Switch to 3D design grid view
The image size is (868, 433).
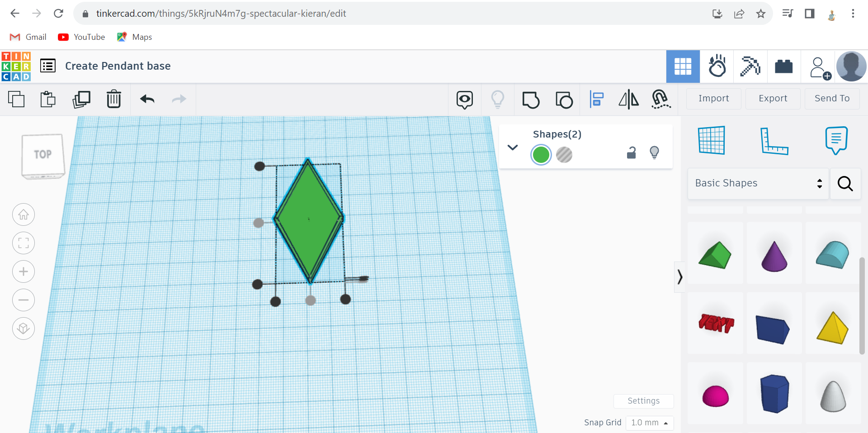coord(683,67)
